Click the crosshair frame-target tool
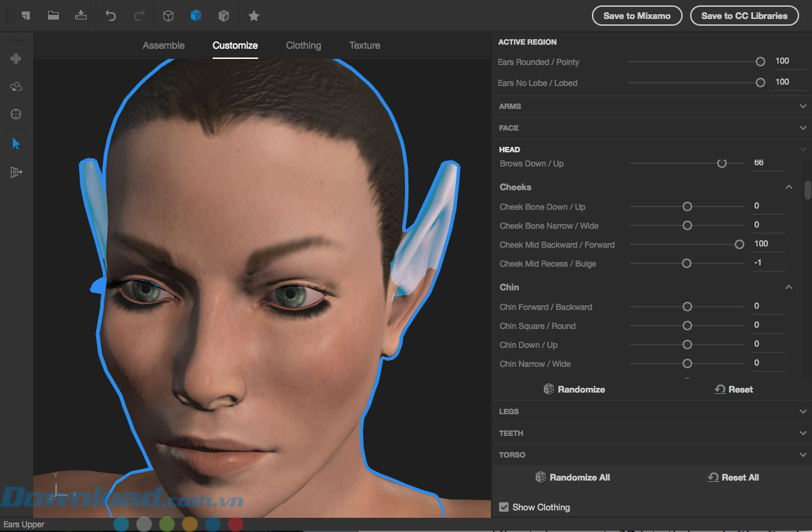The image size is (812, 532). point(16,114)
